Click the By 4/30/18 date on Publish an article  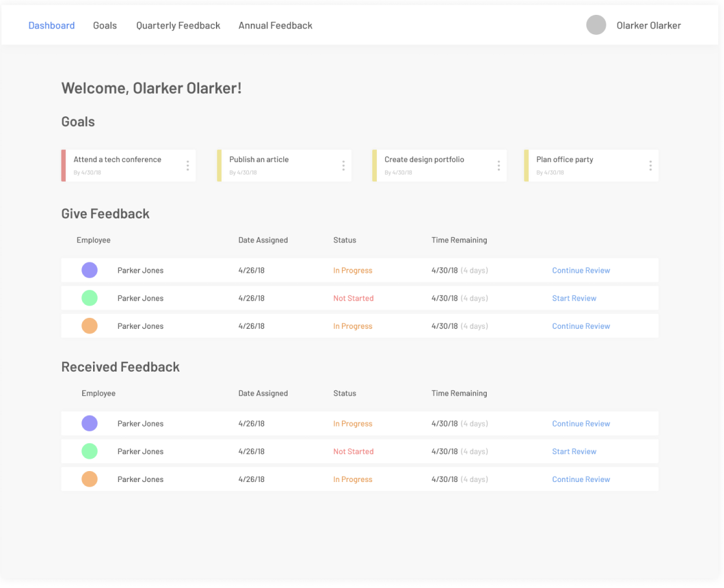243,173
